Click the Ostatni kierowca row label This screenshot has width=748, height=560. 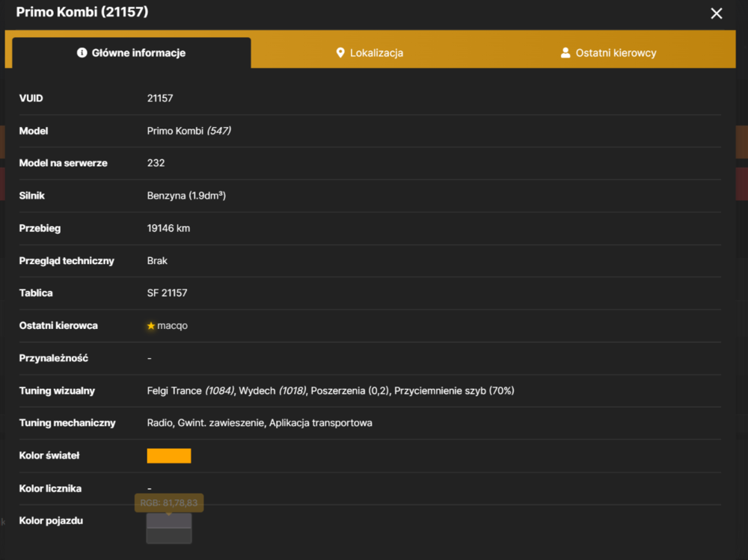[58, 326]
